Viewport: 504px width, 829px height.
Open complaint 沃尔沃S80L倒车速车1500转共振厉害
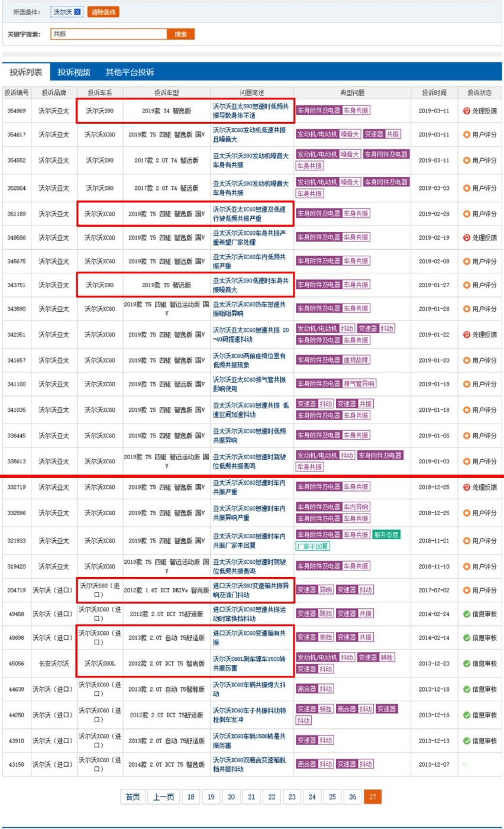249,663
